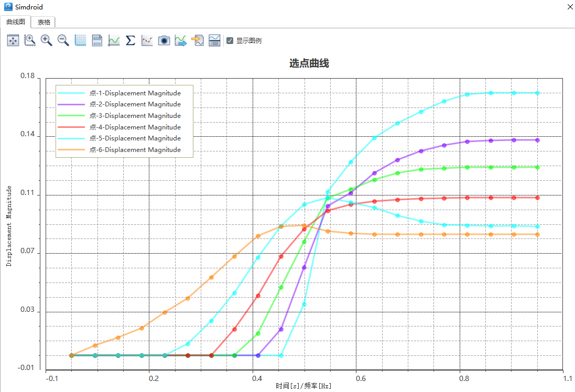The image size is (575, 392).
Task: Click the x-axis value 0.4
Action: [x=257, y=378]
